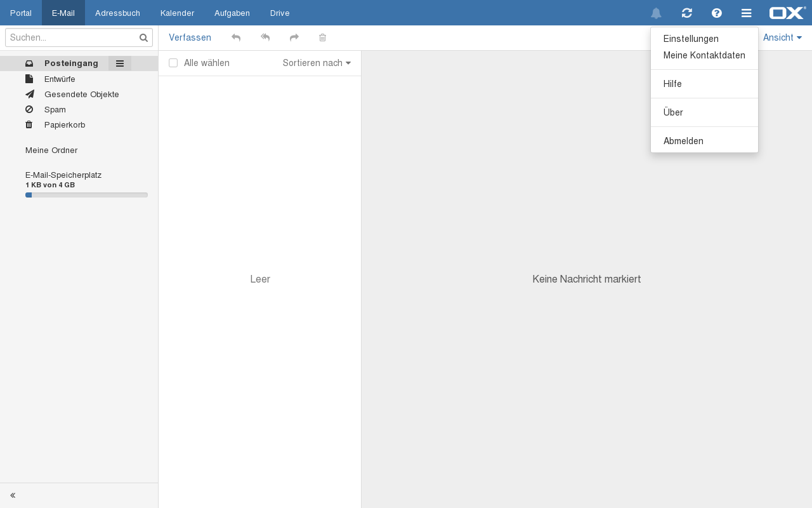The image size is (812, 508).
Task: Click the forward arrow icon
Action: click(x=294, y=38)
